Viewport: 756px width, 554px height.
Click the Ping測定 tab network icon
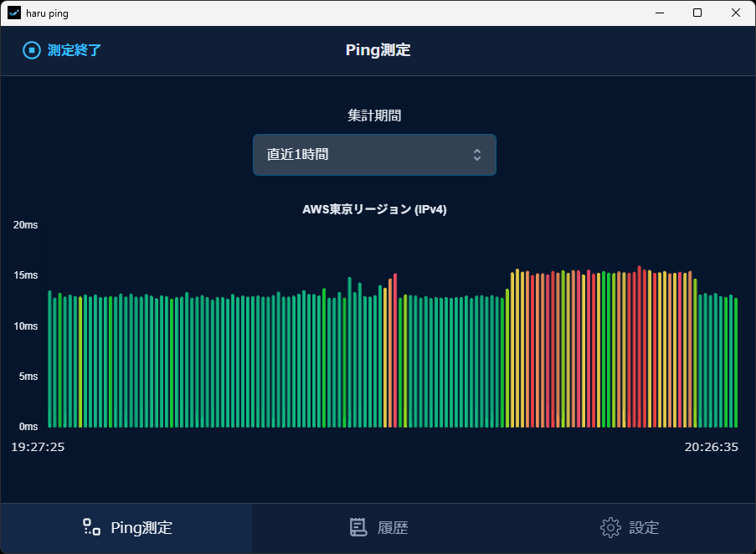[91, 527]
